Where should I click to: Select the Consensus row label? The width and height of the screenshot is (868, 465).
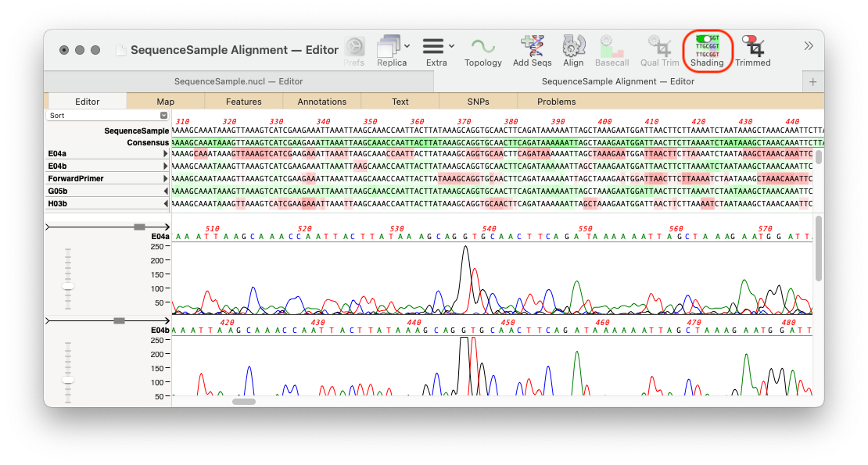(148, 143)
